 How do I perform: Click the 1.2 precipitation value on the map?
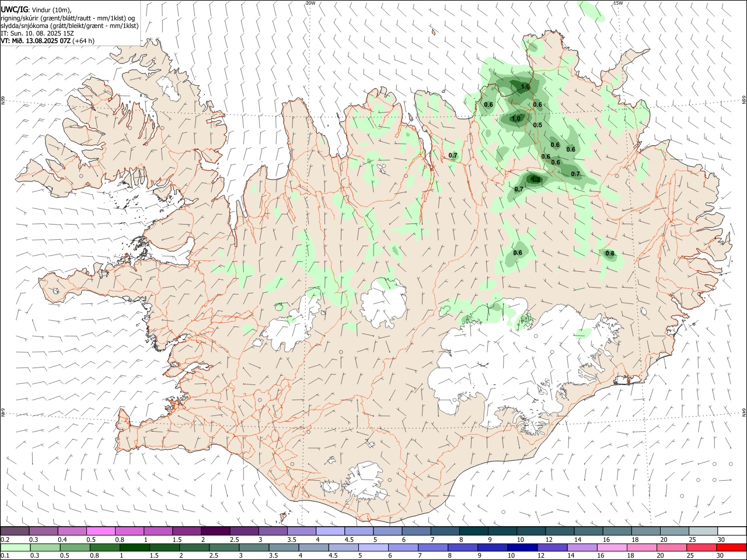[535, 180]
